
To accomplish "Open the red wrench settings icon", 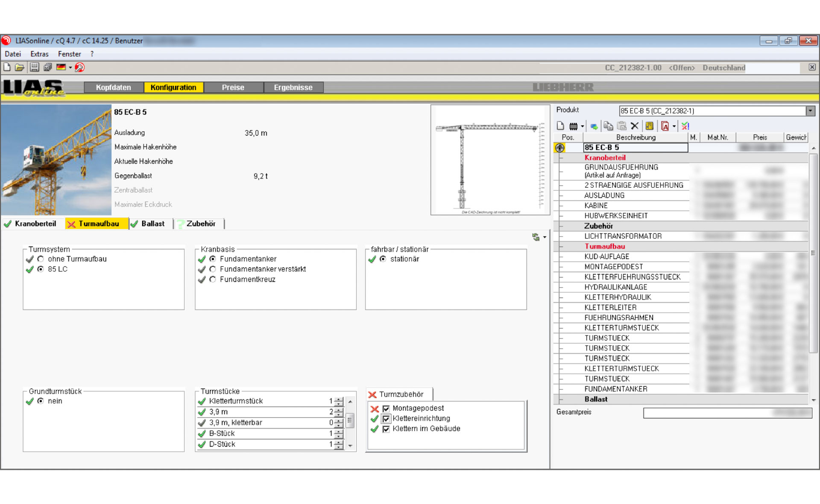I will 80,67.
